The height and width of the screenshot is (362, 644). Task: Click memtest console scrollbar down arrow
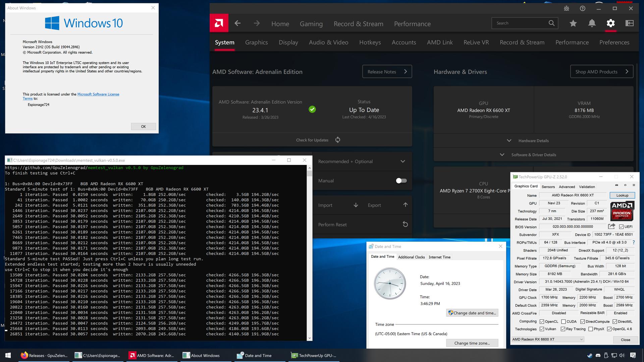click(309, 338)
